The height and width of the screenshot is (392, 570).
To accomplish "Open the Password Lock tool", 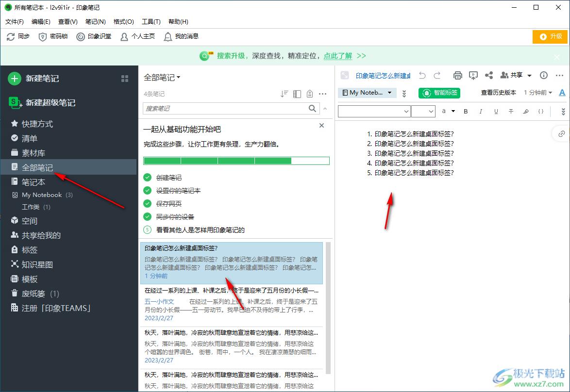I will pos(53,36).
